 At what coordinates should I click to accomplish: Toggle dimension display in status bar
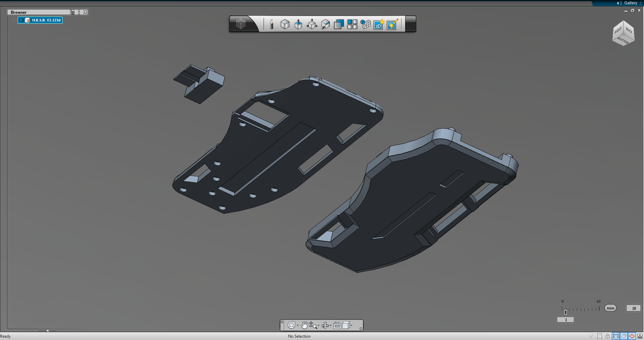(615, 336)
